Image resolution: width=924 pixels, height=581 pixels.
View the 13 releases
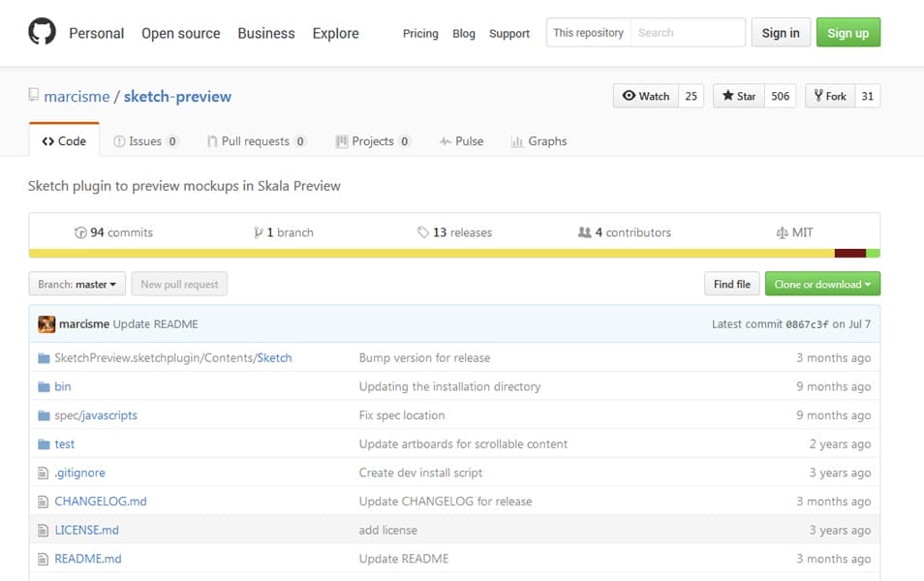[454, 232]
